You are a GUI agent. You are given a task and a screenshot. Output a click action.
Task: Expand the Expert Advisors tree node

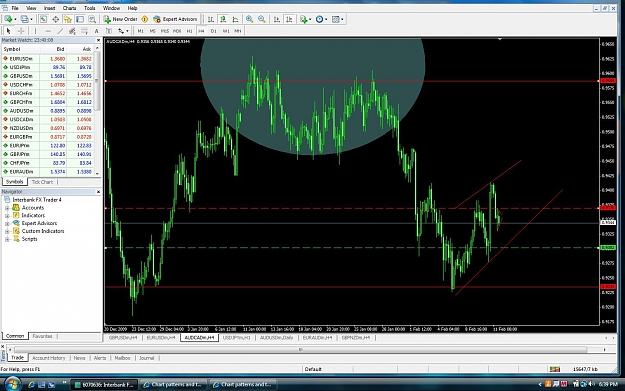click(x=7, y=224)
